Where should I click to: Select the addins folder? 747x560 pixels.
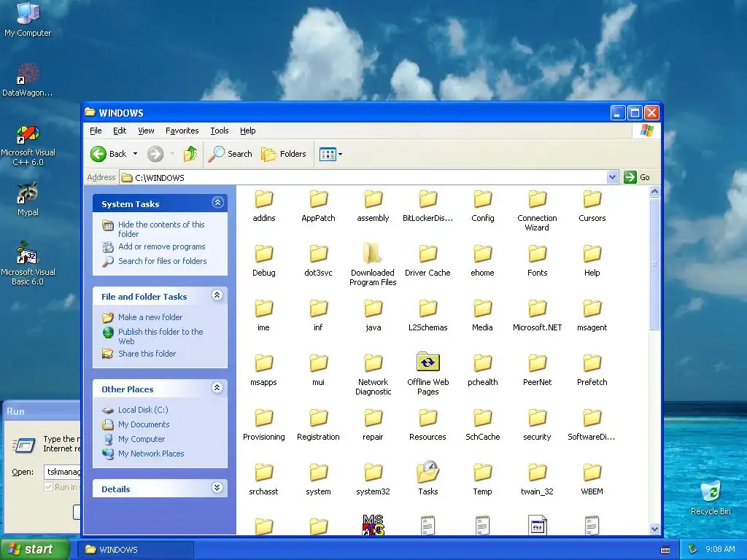pos(264,206)
